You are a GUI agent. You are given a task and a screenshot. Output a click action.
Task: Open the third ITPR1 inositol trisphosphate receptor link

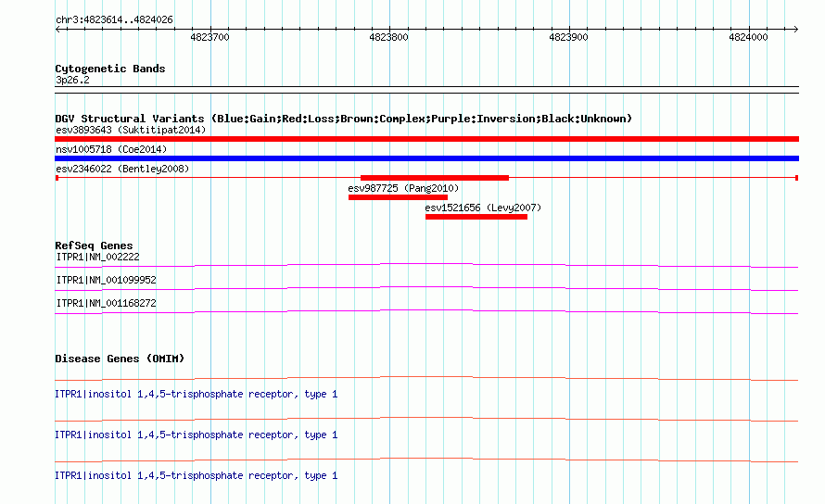pos(196,475)
